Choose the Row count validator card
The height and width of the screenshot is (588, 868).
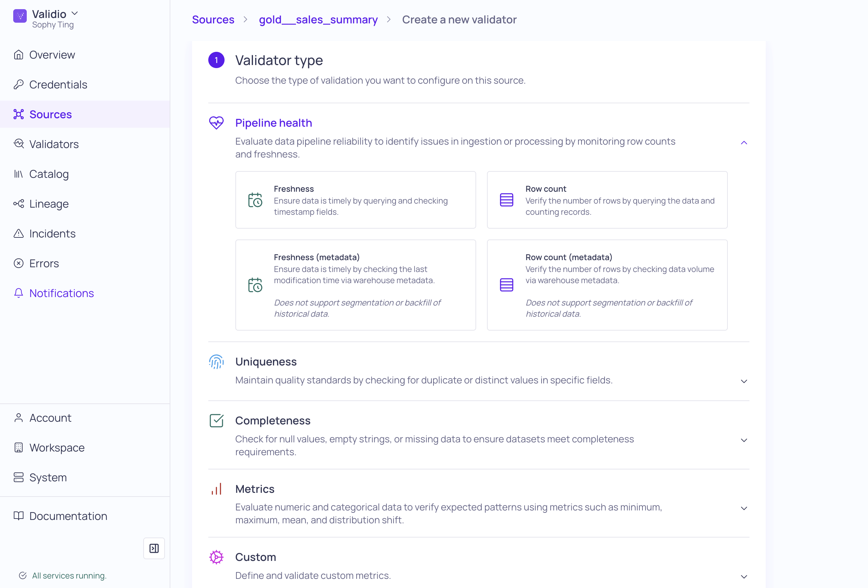(607, 200)
